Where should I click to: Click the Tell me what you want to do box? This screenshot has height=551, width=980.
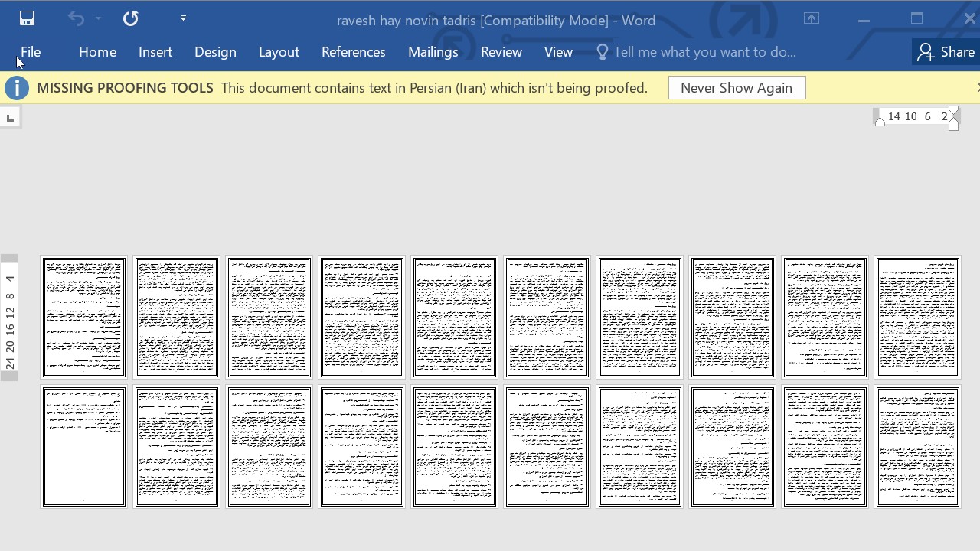click(704, 52)
